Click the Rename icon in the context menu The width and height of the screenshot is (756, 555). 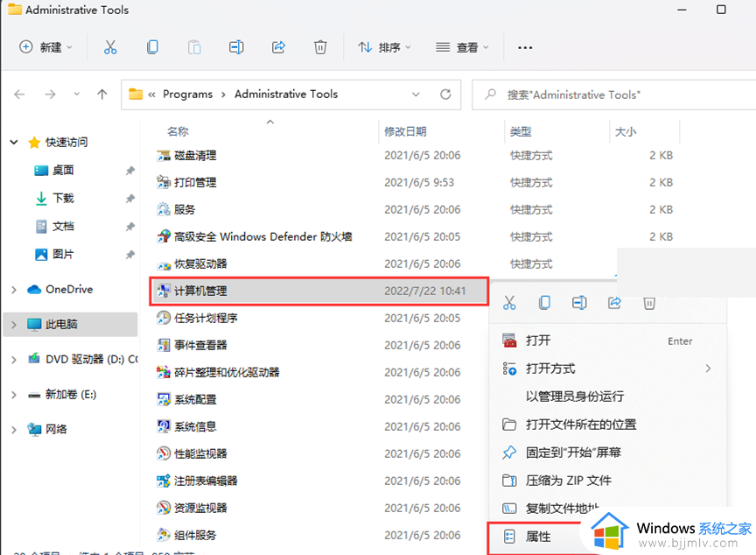click(579, 303)
